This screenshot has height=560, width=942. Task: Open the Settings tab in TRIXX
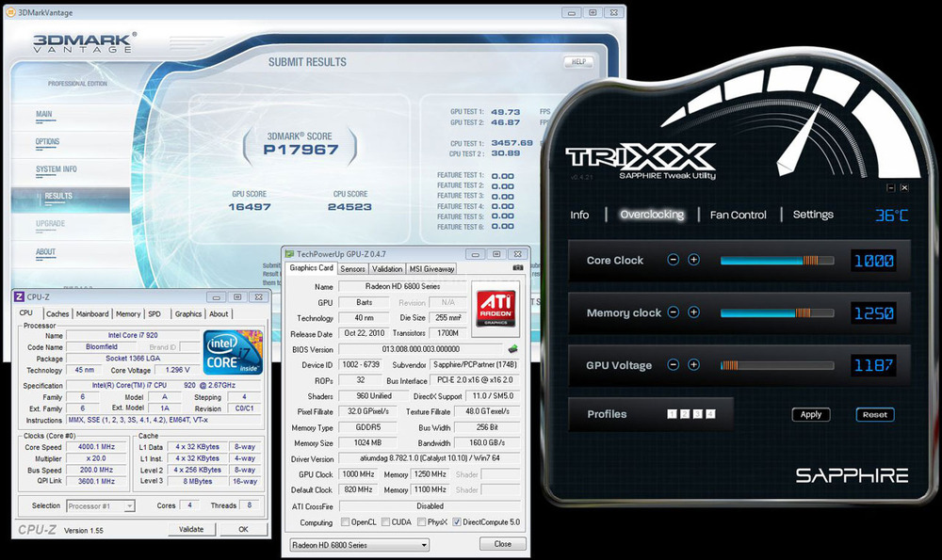[813, 215]
